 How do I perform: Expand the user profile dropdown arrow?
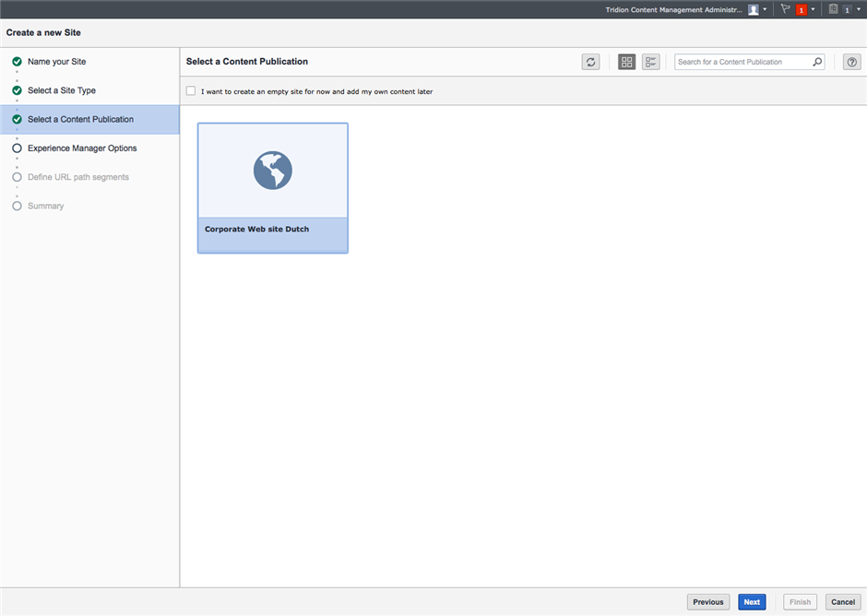(765, 9)
